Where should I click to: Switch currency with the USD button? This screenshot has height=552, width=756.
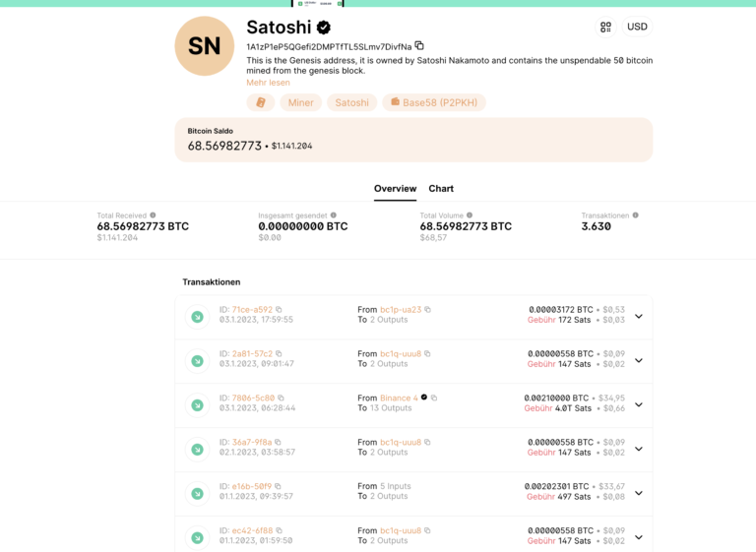(637, 27)
